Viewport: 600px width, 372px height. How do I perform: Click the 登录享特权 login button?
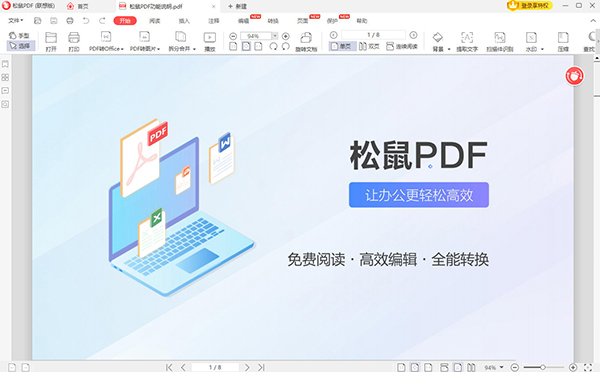530,6
